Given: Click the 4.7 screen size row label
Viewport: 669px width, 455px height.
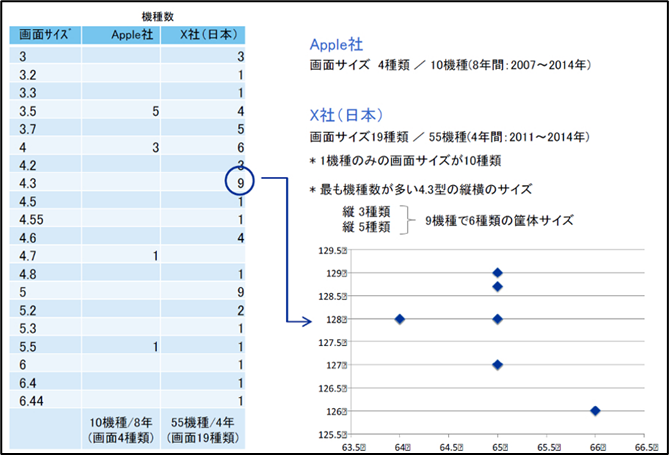Looking at the screenshot, I should [x=28, y=256].
